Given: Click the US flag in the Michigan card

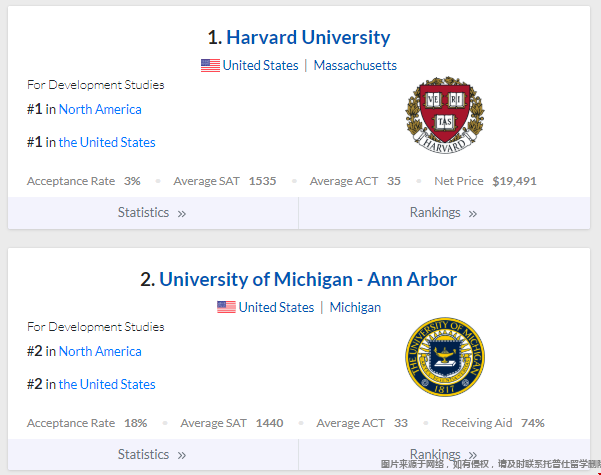Looking at the screenshot, I should tap(226, 307).
